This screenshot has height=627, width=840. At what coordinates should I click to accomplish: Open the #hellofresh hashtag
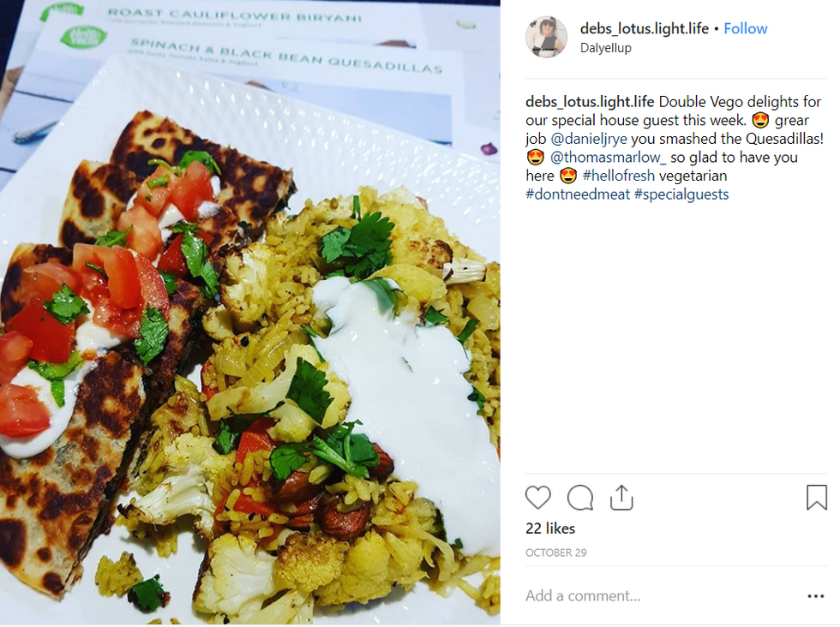pos(618,176)
